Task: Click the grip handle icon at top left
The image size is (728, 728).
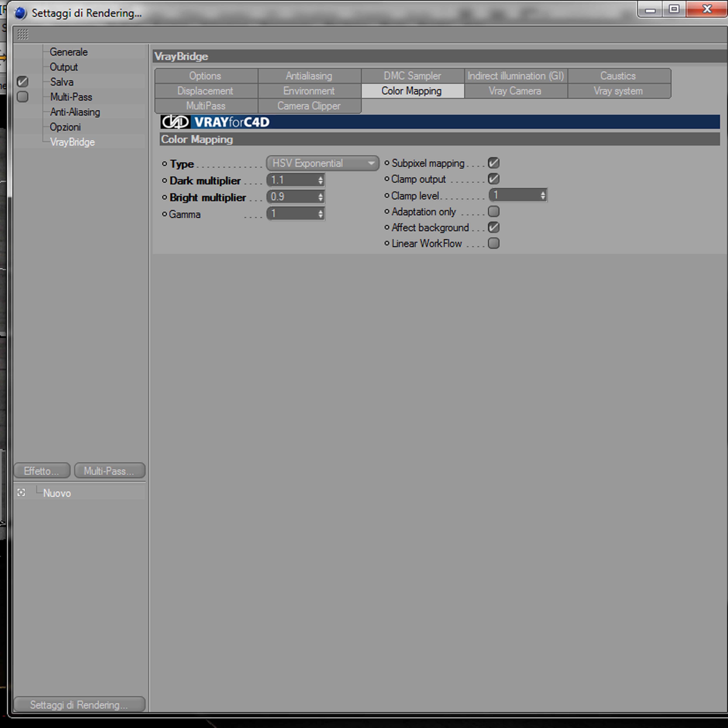Action: pos(23,34)
